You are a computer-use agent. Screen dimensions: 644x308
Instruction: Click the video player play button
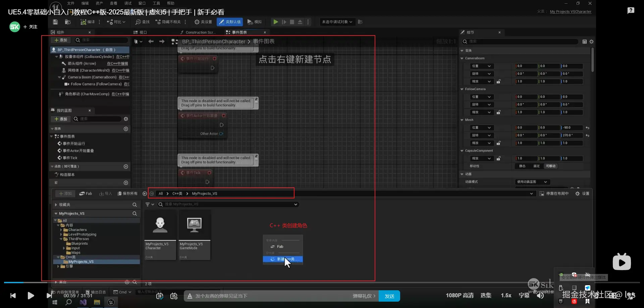[x=31, y=296]
